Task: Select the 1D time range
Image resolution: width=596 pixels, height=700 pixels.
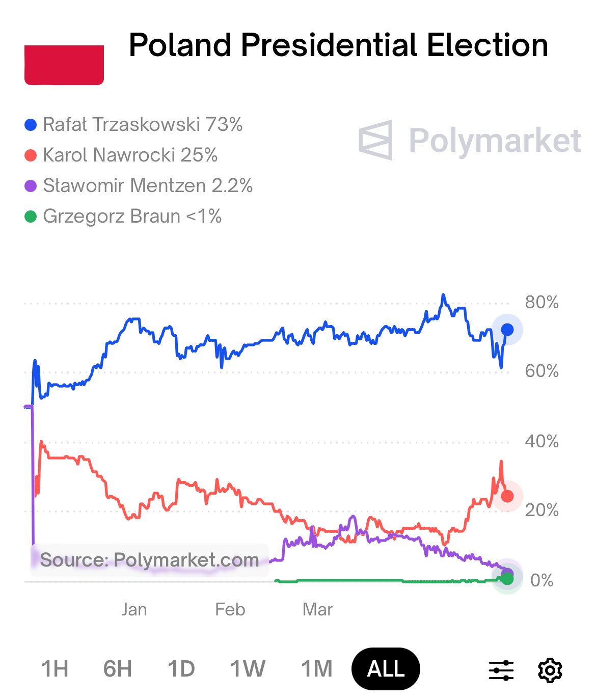Action: click(181, 669)
